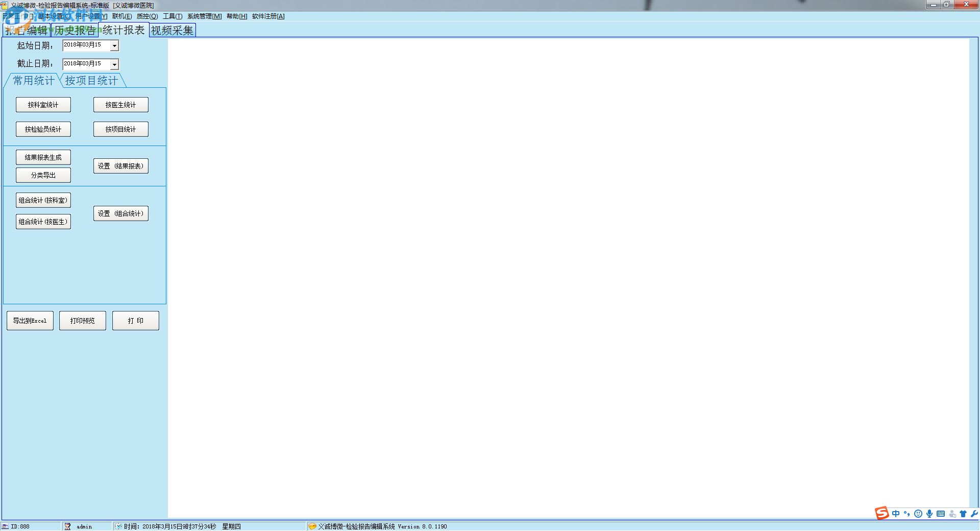Run 组合统计 (按医生) button
The image size is (980, 531).
[x=43, y=222]
